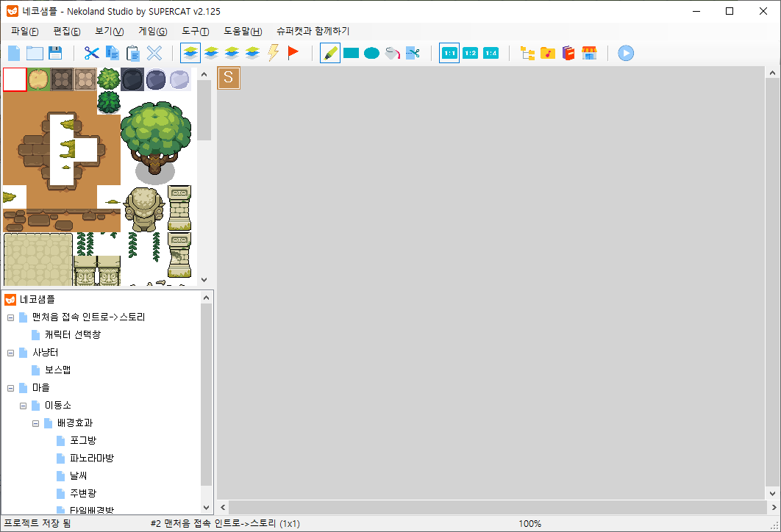Open the 도구(T) menu

point(196,32)
